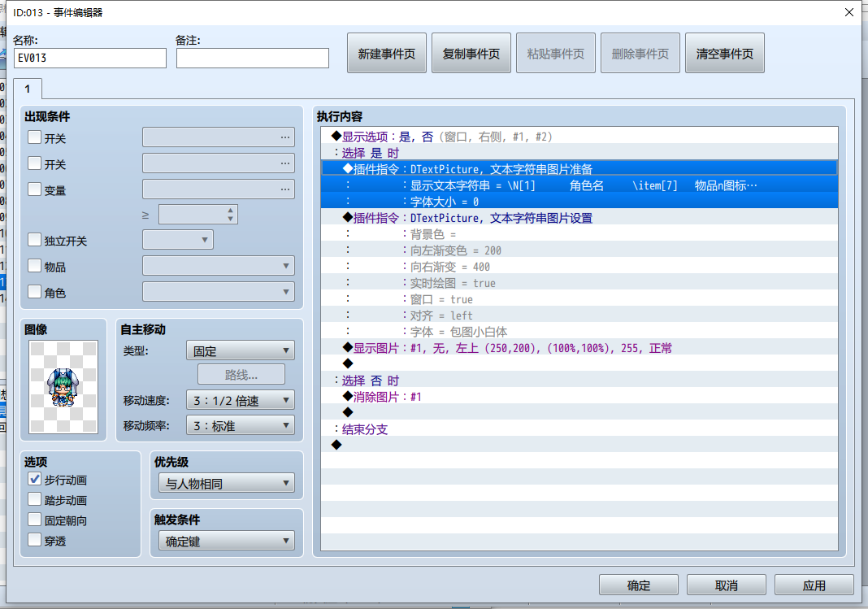The height and width of the screenshot is (609, 868).
Task: Enable the first 开关 condition checkbox
Action: [x=34, y=137]
